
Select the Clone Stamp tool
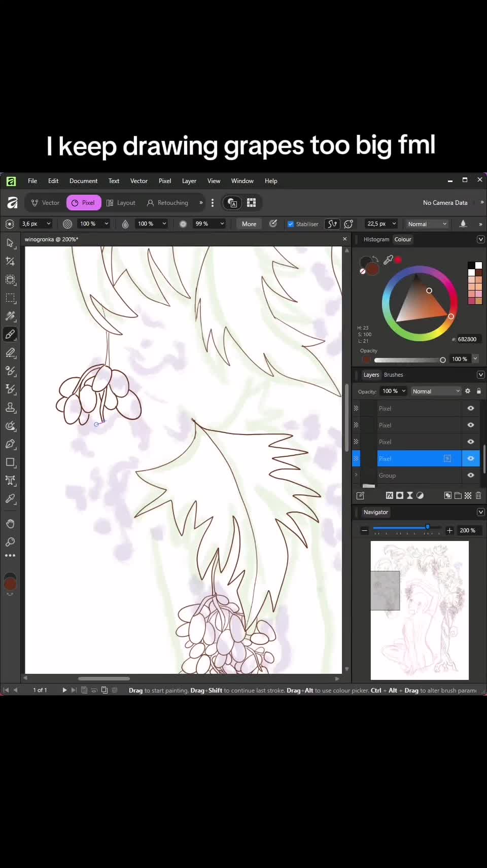click(x=10, y=408)
